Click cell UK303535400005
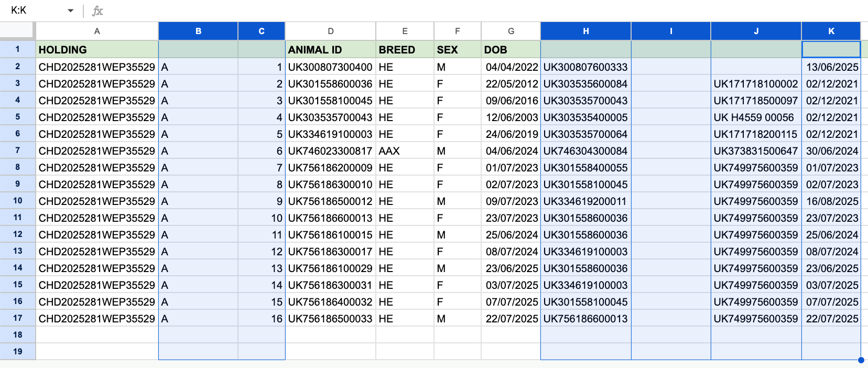This screenshot has width=868, height=368. [x=586, y=117]
